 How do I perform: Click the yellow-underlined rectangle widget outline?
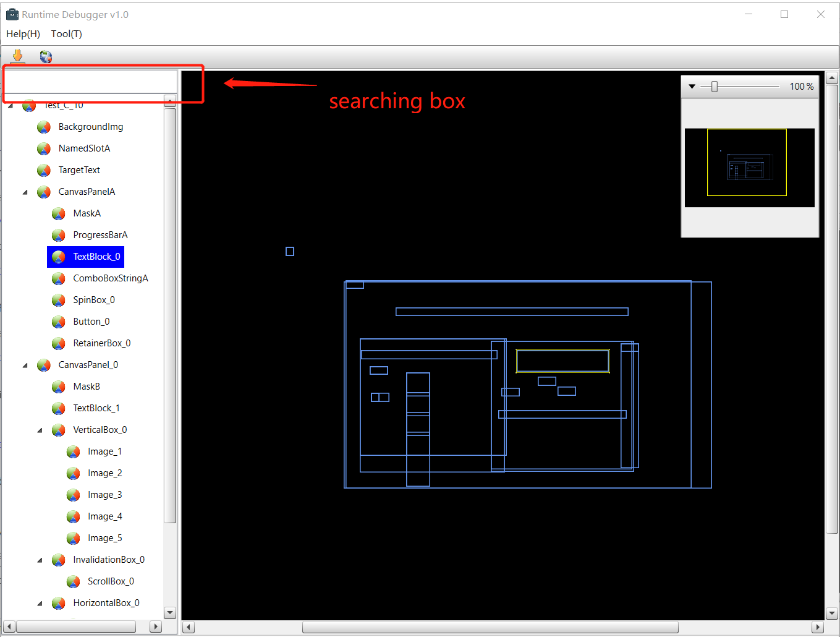[x=562, y=361]
